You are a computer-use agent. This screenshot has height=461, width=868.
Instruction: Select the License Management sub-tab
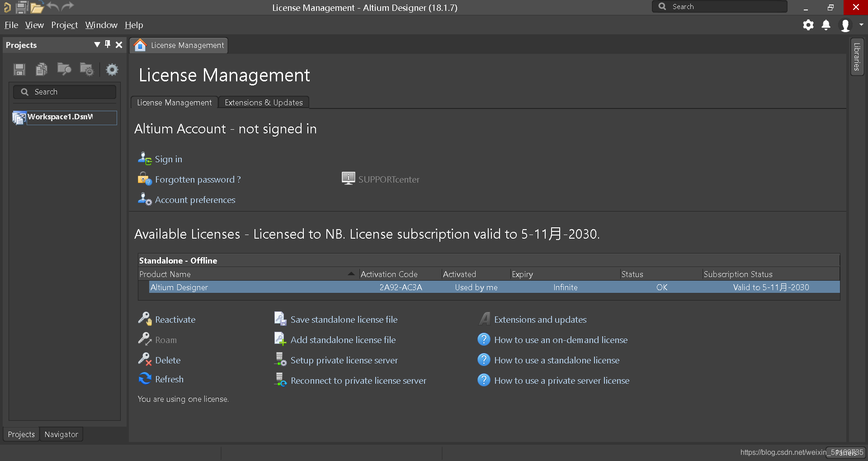[x=174, y=103]
